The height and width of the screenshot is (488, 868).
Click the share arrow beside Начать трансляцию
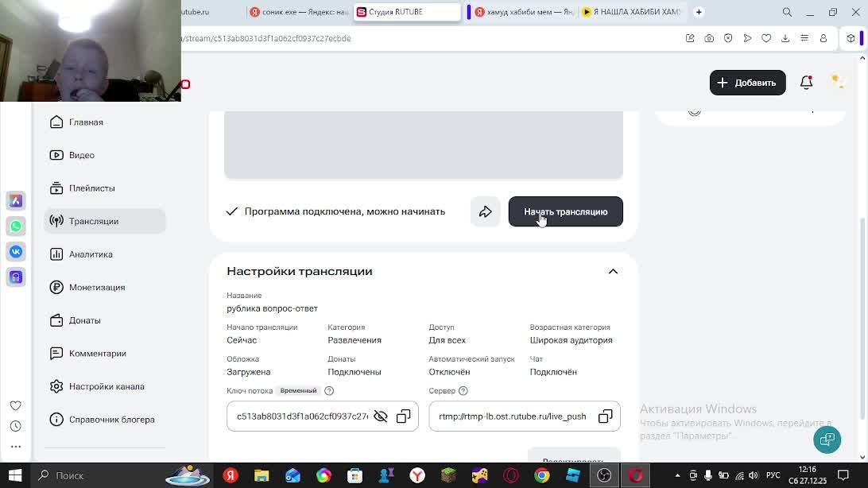[486, 211]
